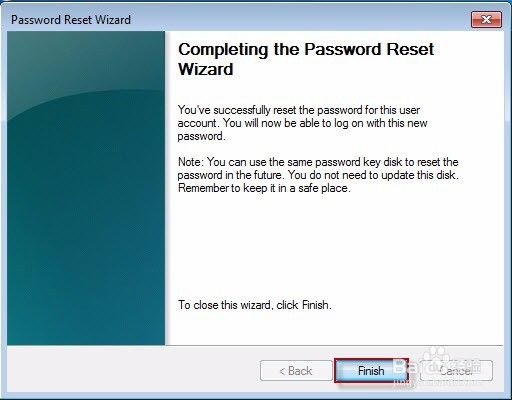Click the Password Reset Wizard title text
Viewport: 512px width, 400px height.
pyautogui.click(x=71, y=20)
